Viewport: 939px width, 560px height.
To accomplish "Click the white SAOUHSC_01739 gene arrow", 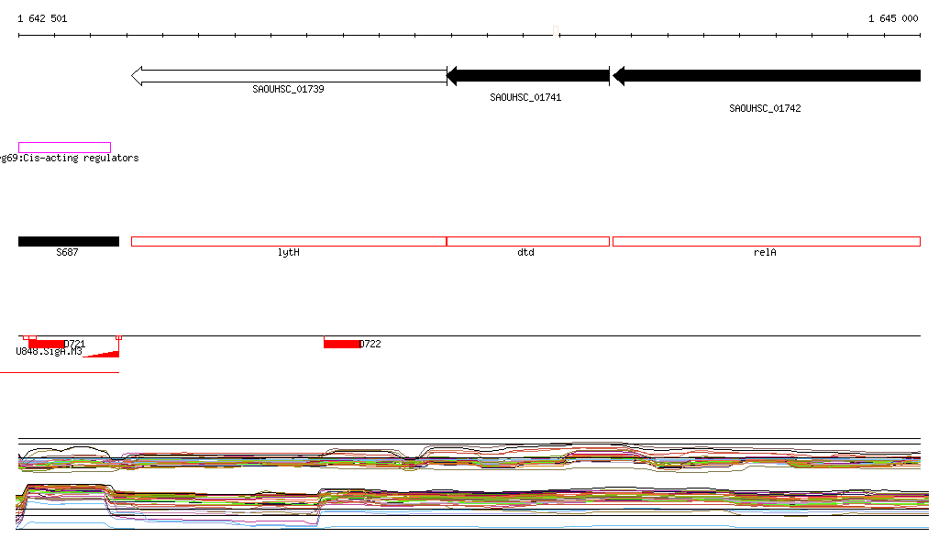I will click(289, 76).
